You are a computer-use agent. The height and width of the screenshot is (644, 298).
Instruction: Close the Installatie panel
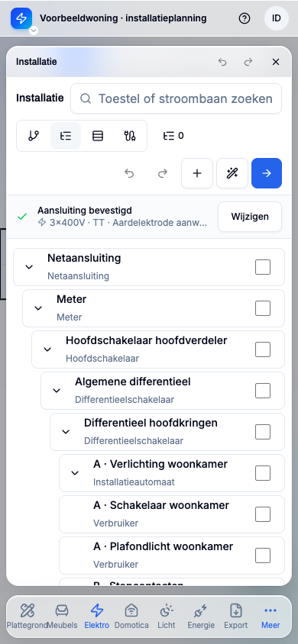[x=276, y=62]
